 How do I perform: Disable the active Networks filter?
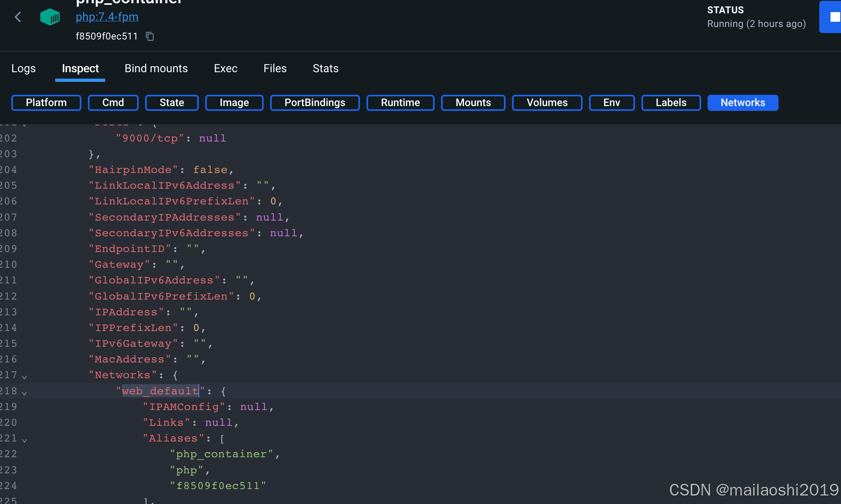743,102
